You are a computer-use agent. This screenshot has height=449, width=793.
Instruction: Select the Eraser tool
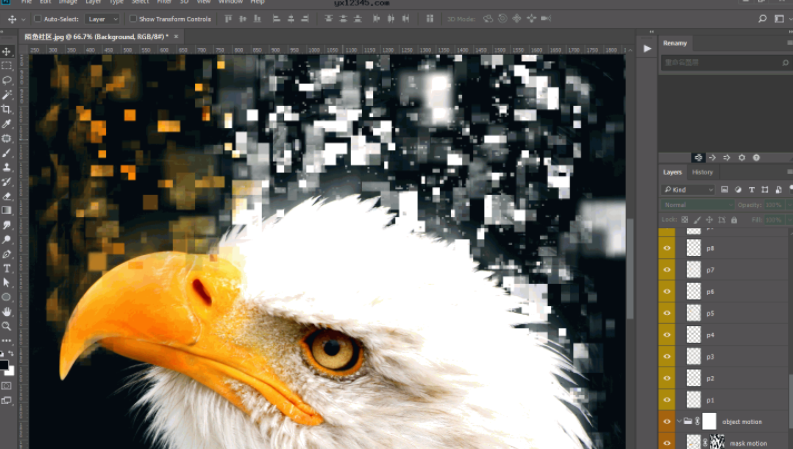tap(7, 196)
